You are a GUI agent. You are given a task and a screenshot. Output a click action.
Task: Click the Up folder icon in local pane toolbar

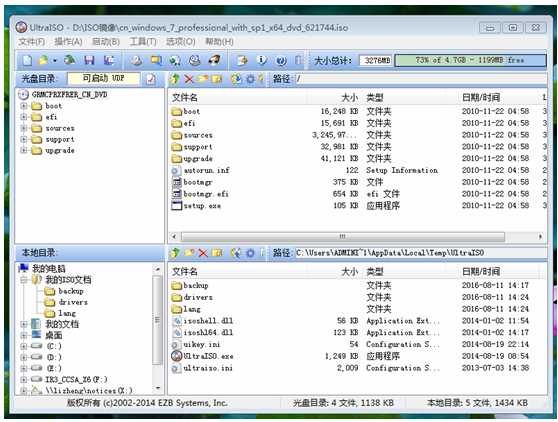[175, 253]
